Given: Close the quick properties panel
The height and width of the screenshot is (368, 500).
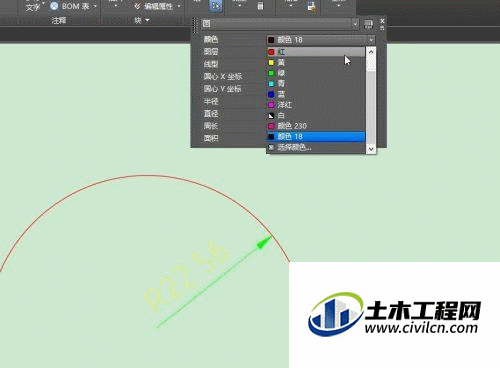Looking at the screenshot, I should pos(382,21).
